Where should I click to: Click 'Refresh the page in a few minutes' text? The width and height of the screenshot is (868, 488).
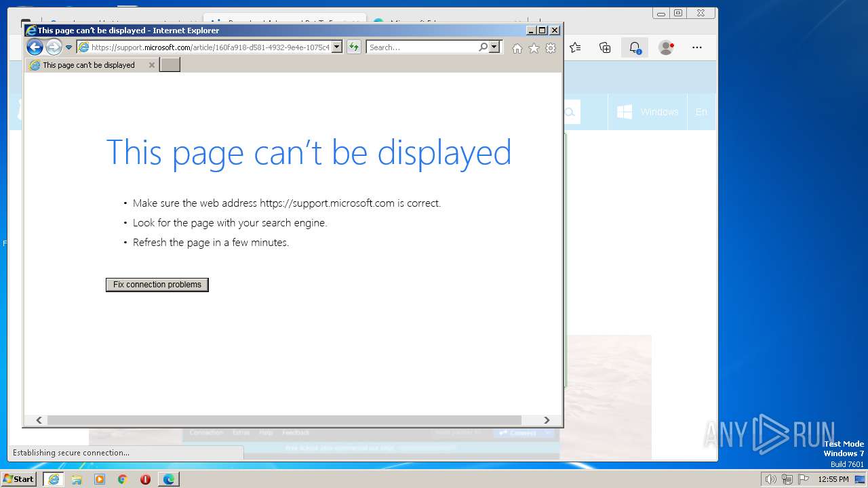[x=211, y=242]
